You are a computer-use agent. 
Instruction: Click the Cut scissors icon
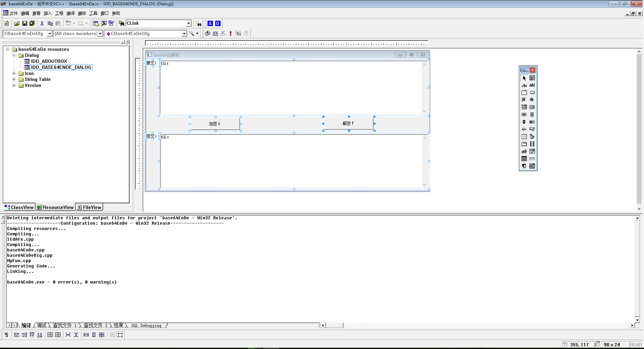coord(42,23)
